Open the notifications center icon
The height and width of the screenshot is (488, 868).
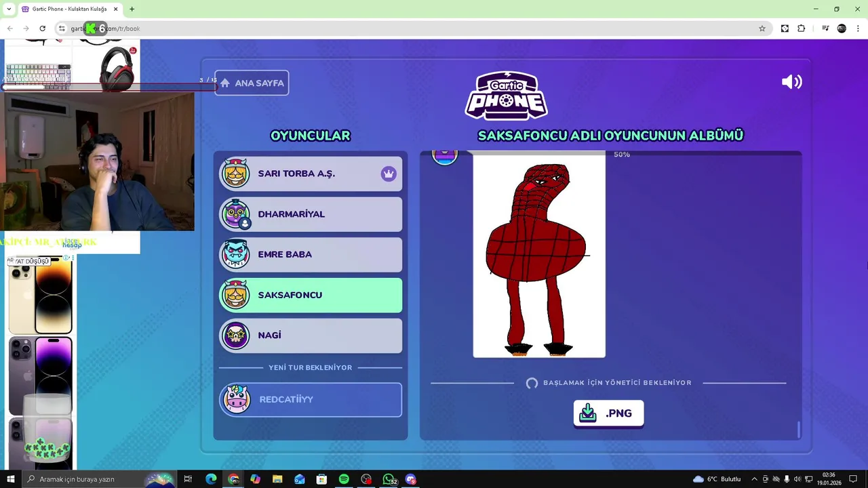coord(853,479)
